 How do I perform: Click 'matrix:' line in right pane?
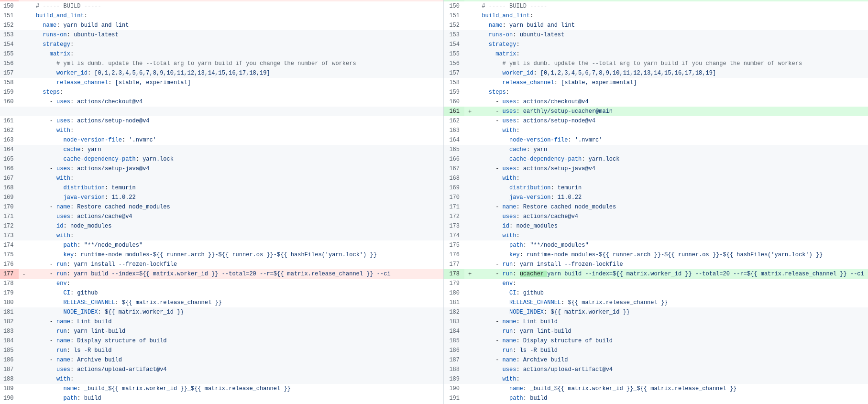(x=507, y=54)
